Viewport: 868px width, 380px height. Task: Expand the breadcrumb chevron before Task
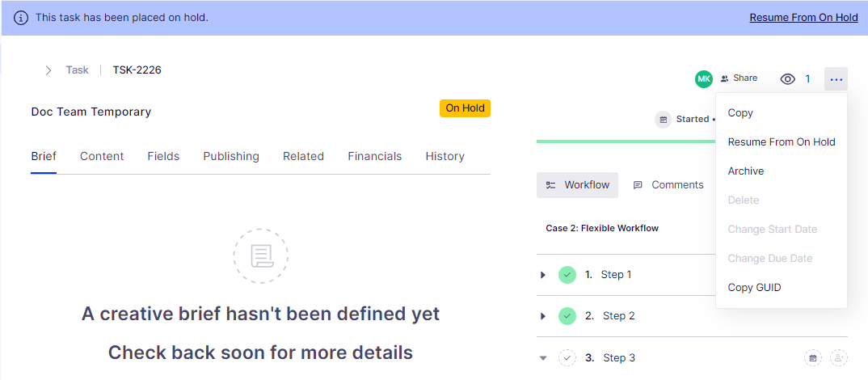click(48, 70)
